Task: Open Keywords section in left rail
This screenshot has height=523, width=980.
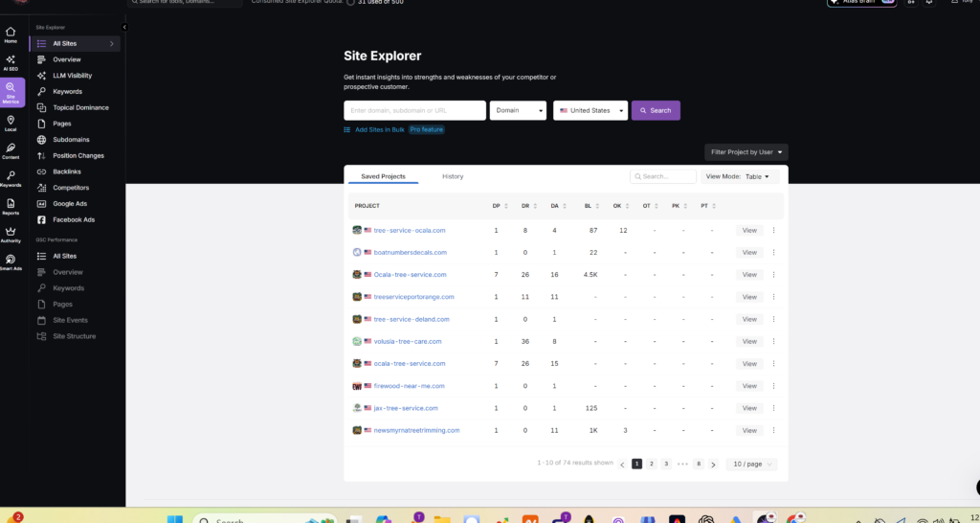Action: pos(11,179)
